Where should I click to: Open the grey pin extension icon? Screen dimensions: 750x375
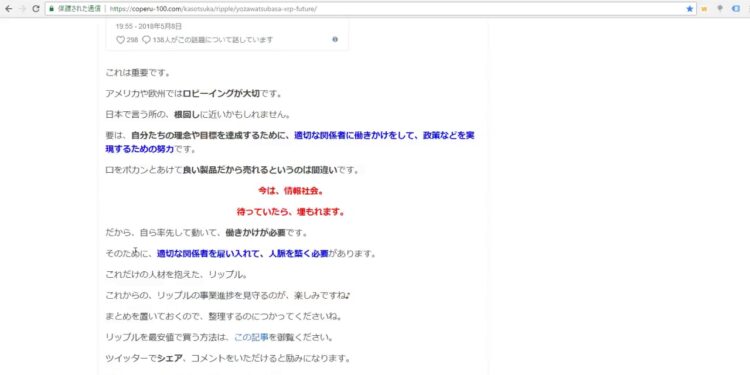tap(720, 9)
